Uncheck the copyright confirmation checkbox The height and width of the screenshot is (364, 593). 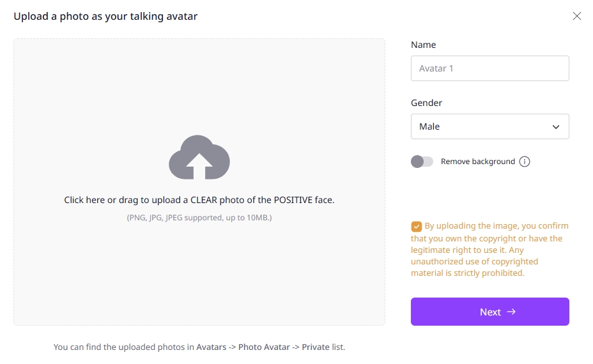(417, 226)
